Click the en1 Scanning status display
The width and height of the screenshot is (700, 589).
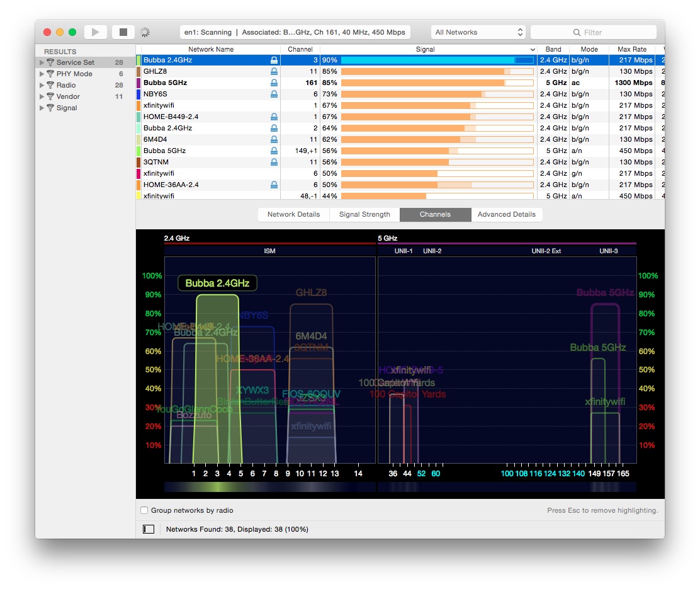(x=295, y=32)
